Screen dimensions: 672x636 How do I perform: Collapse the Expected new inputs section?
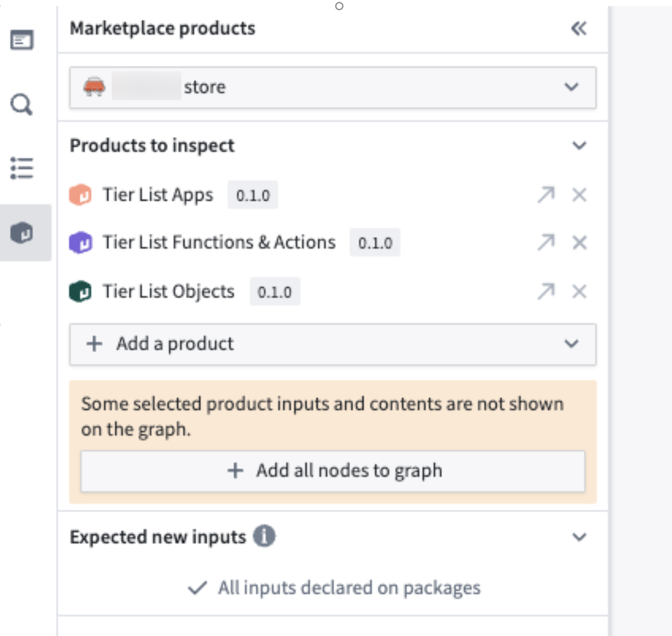pos(577,537)
